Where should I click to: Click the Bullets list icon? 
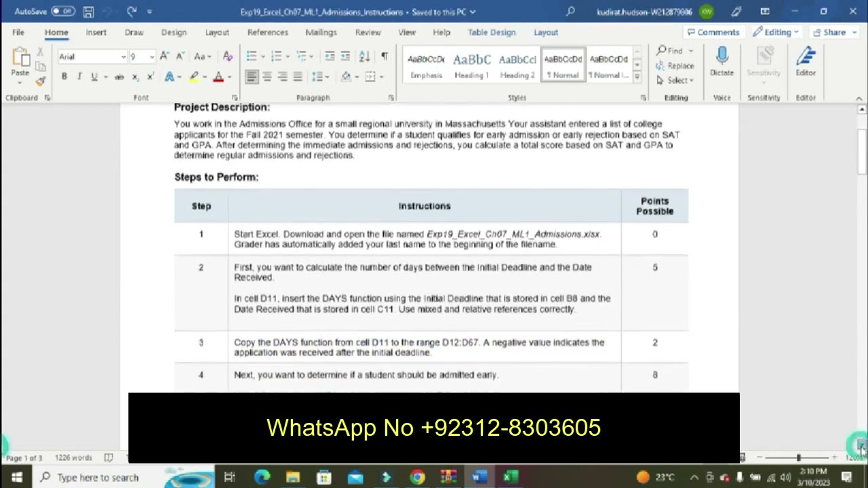tap(252, 56)
